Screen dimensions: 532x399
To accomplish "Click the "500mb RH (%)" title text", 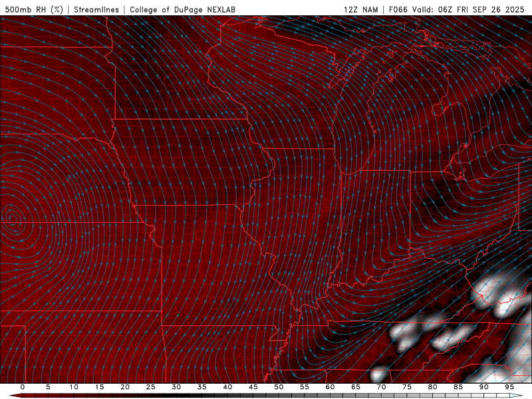I will coord(34,9).
